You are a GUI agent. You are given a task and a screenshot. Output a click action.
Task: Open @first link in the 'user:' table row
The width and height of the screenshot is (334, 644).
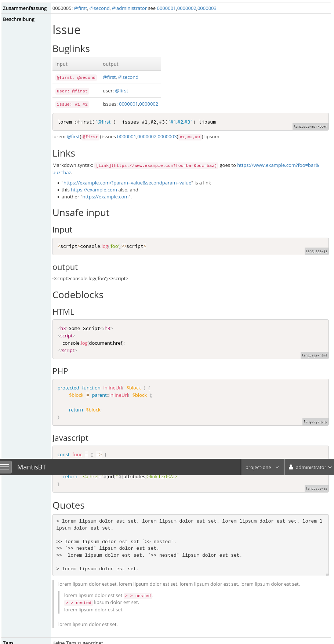[x=121, y=91]
